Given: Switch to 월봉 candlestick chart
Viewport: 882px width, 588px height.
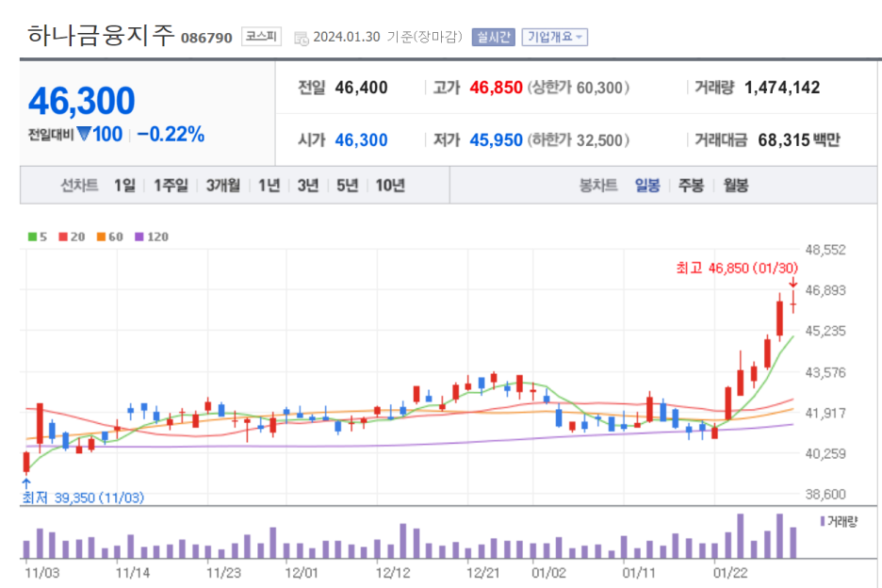Looking at the screenshot, I should coord(735,185).
